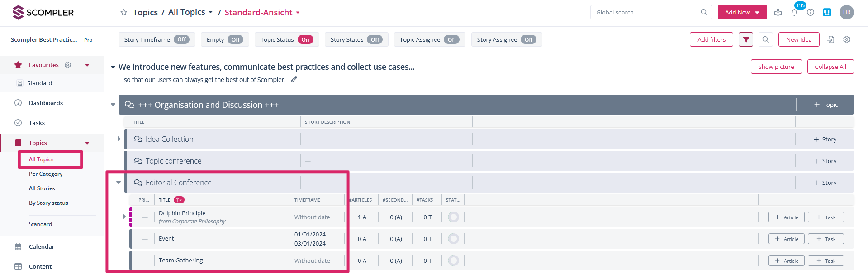Click the Dolphin Principle status circle

coord(453,217)
